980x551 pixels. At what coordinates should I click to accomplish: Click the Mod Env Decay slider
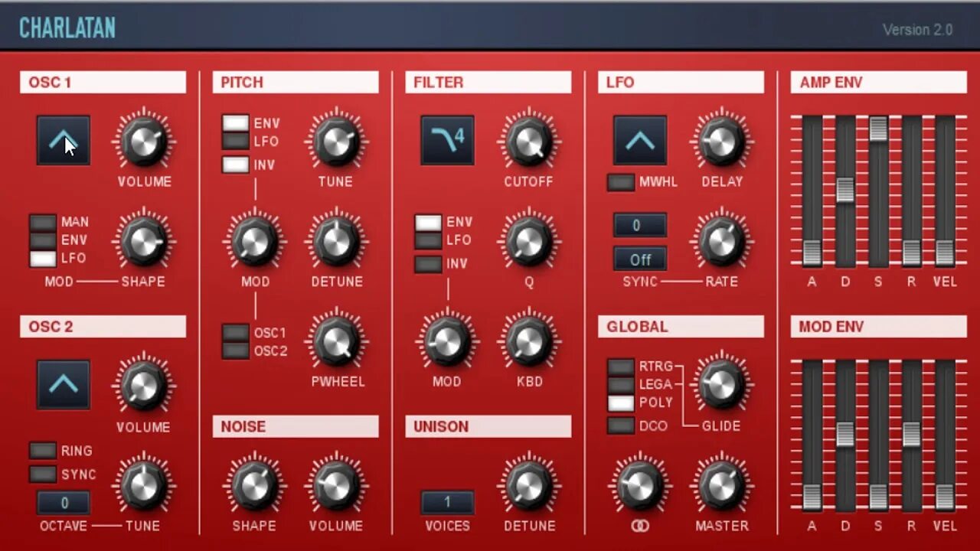pos(844,434)
